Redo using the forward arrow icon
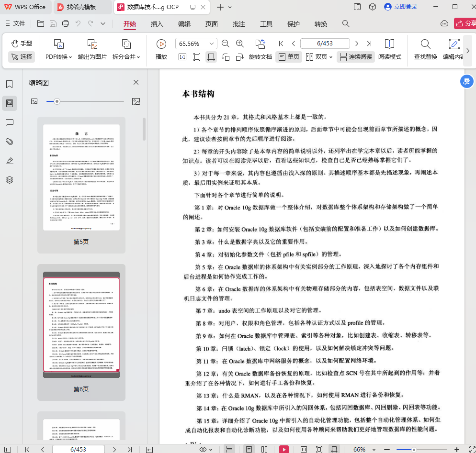The width and height of the screenshot is (476, 453). 91,23
